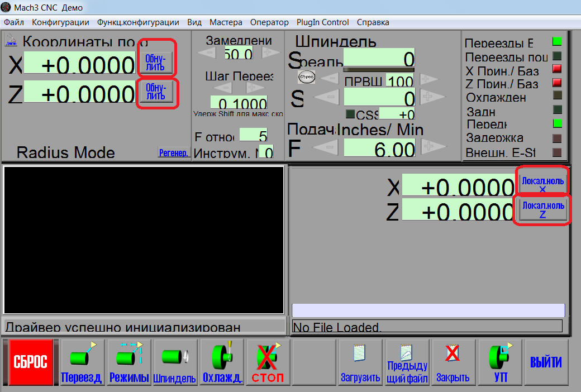Click the diagnostics icon beside Координаты
This screenshot has height=392, width=581.
(11, 40)
